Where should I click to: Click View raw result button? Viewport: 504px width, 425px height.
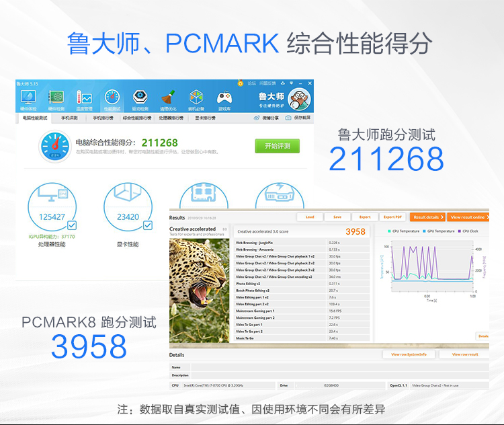(x=465, y=354)
